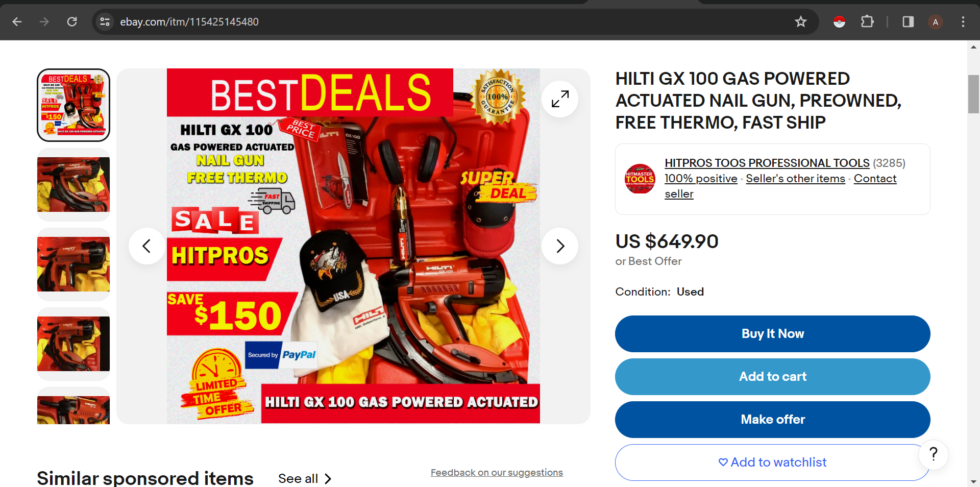Image resolution: width=980 pixels, height=487 pixels.
Task: Open the help question mark bubble
Action: tap(934, 454)
